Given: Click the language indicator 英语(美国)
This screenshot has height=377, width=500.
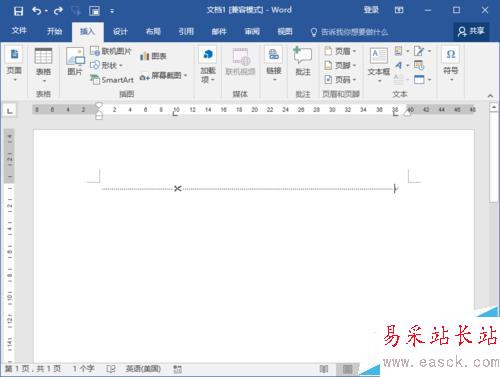Looking at the screenshot, I should tap(143, 369).
